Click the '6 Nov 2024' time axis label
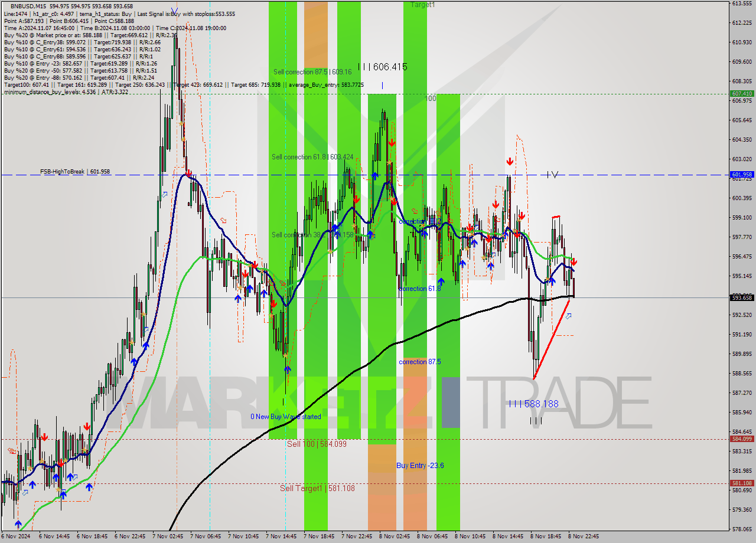Image resolution: width=756 pixels, height=543 pixels. pyautogui.click(x=16, y=537)
